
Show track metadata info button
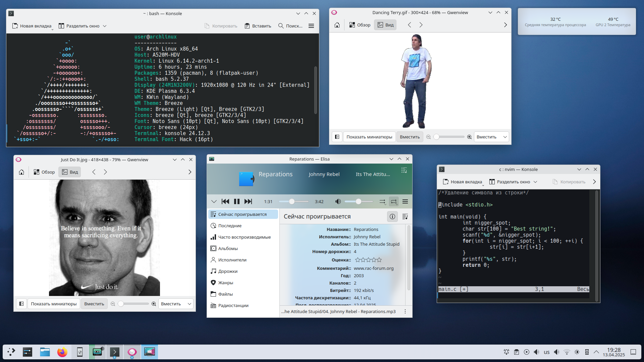pyautogui.click(x=392, y=217)
